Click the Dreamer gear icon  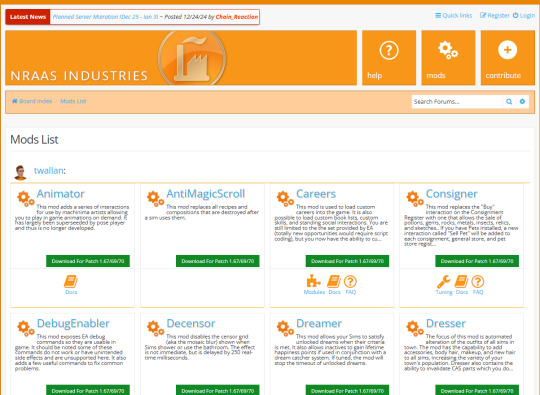click(285, 328)
